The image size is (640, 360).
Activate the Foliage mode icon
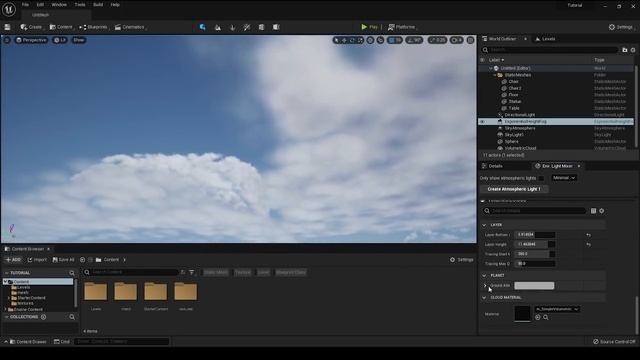click(x=232, y=27)
